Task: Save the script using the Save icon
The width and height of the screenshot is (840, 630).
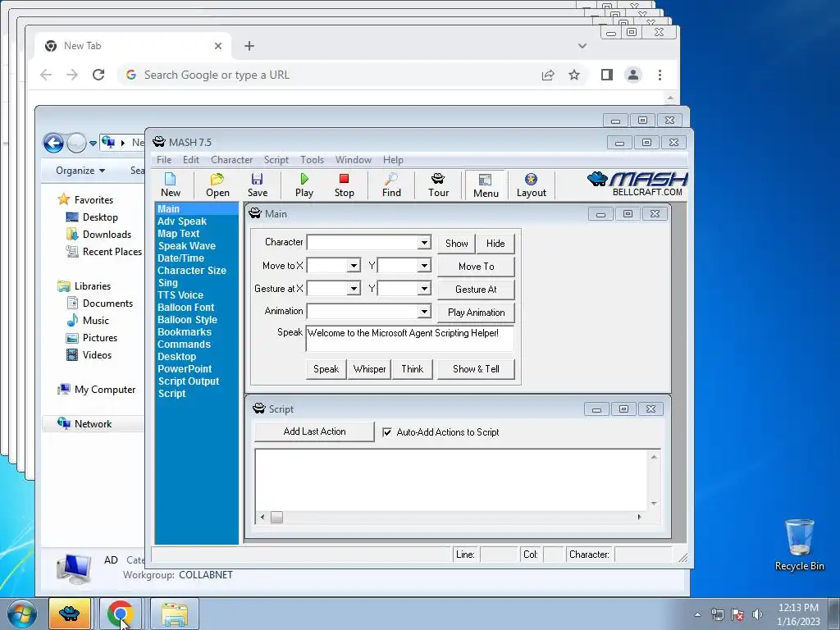Action: point(257,185)
